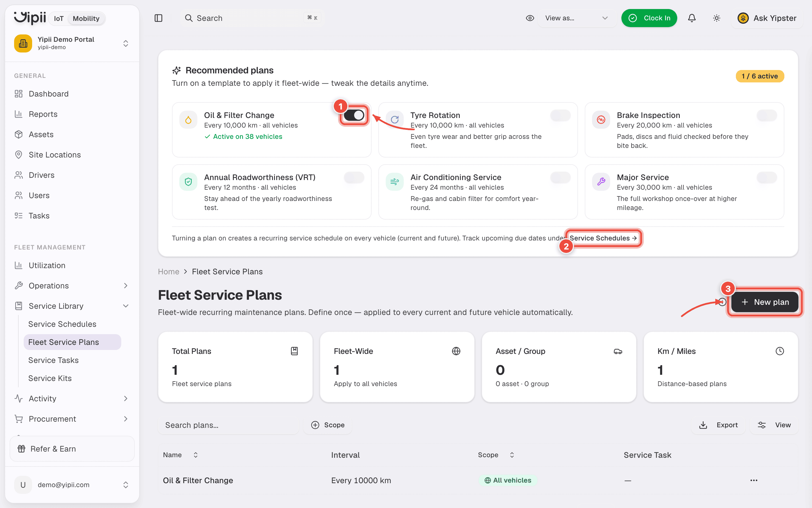Click the Tyre Rotation refresh icon

click(x=395, y=120)
